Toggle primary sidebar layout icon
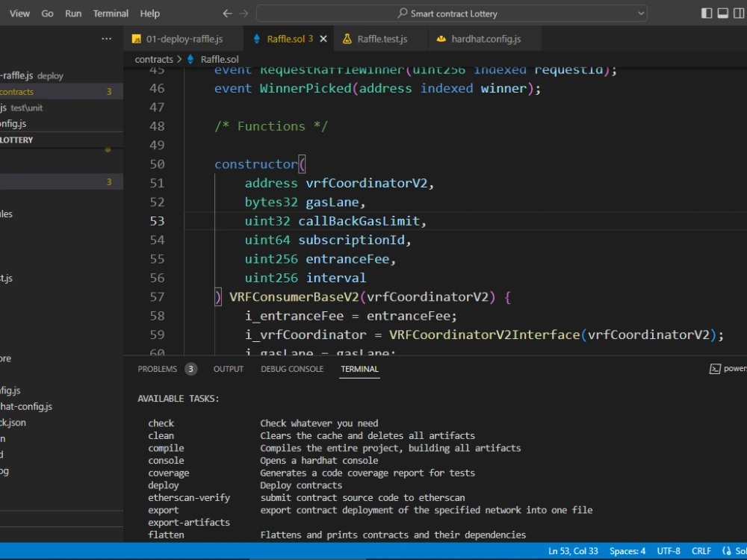 [x=707, y=13]
